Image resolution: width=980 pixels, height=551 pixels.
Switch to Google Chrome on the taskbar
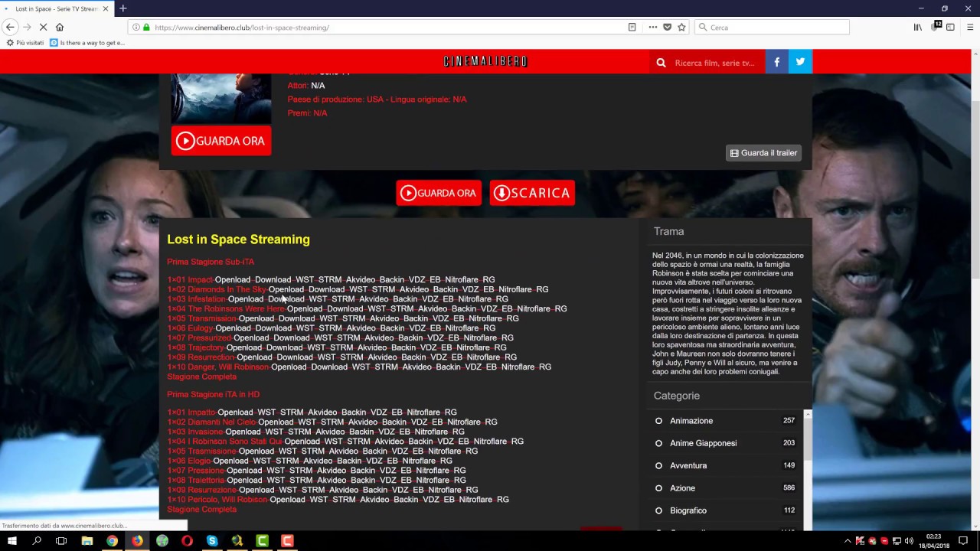(x=112, y=541)
